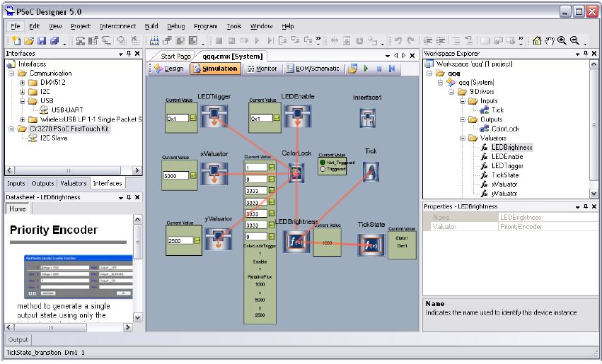
Task: Switch to the Start Page tab
Action: [x=175, y=57]
